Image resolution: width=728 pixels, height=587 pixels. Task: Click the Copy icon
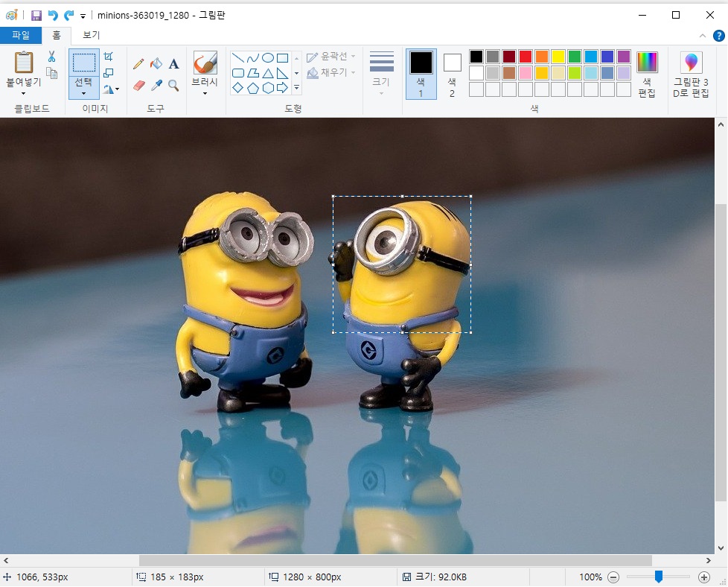point(51,73)
